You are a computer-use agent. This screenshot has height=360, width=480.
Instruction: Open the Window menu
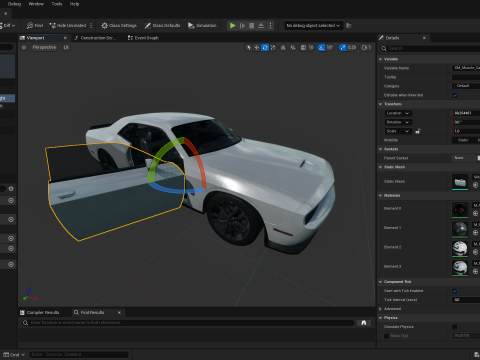point(36,4)
